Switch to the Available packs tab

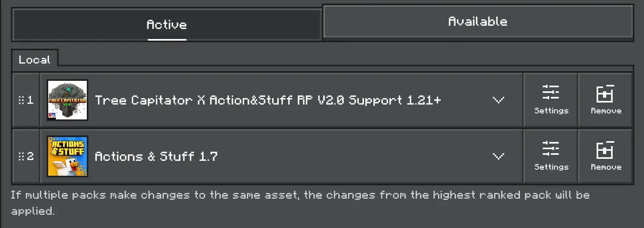[478, 22]
